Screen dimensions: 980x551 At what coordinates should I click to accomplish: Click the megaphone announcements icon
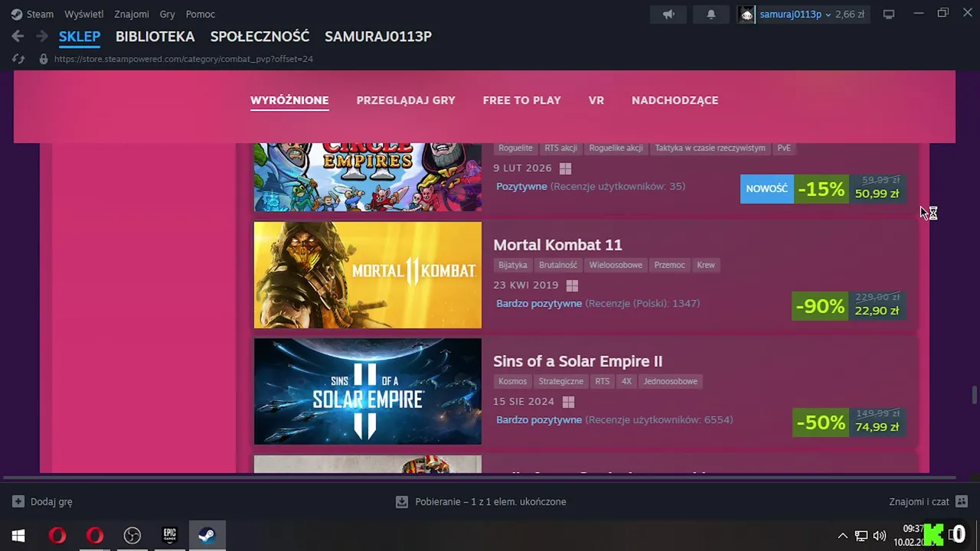[668, 14]
